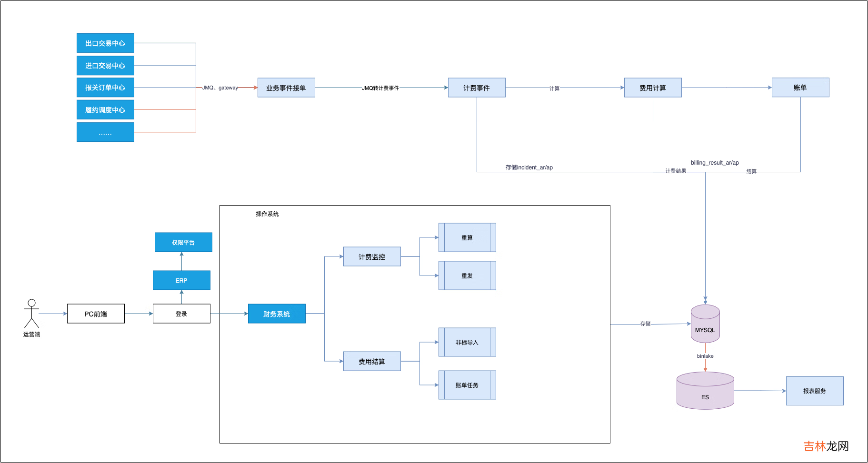The image size is (868, 463).
Task: Click the 报关订单中心 box
Action: click(x=105, y=88)
